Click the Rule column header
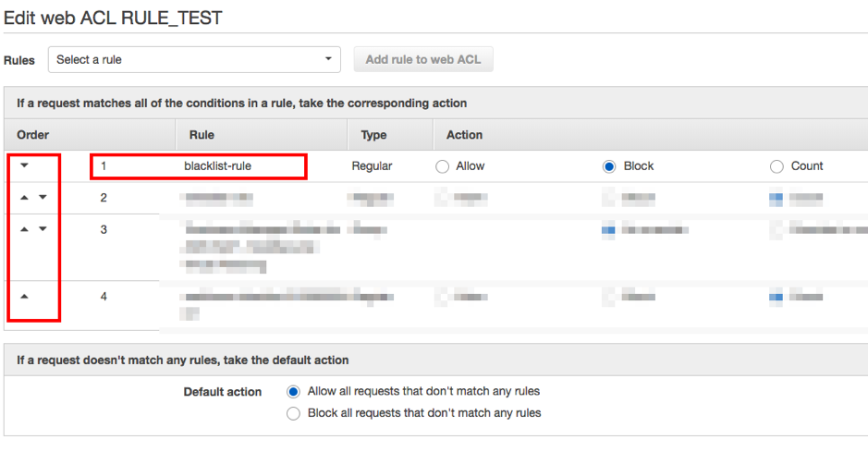Image resolution: width=868 pixels, height=452 pixels. 202,135
